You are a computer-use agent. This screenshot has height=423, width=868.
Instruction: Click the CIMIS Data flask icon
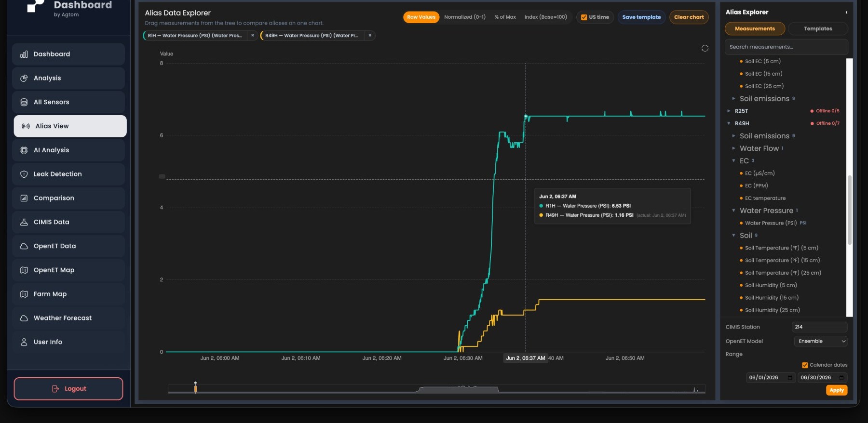pyautogui.click(x=24, y=222)
